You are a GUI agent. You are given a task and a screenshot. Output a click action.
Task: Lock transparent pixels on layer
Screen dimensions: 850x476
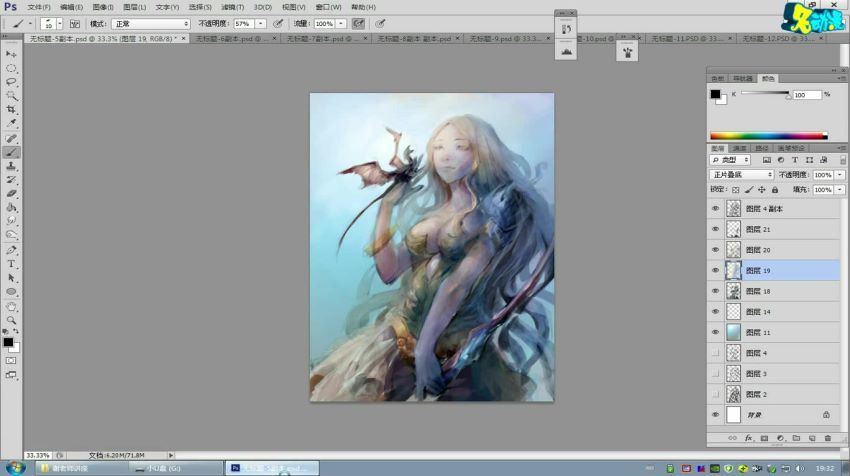[736, 190]
